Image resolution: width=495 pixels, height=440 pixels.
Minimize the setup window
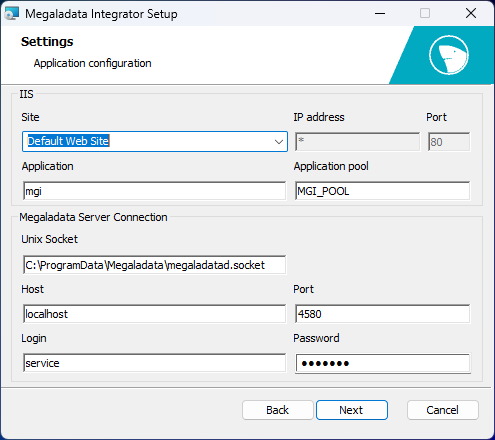380,14
